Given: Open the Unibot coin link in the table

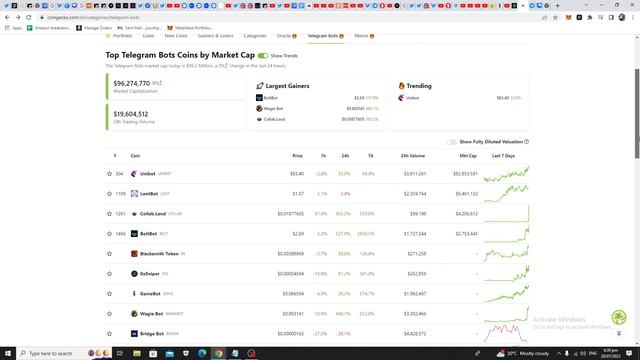Looking at the screenshot, I should pos(147,173).
